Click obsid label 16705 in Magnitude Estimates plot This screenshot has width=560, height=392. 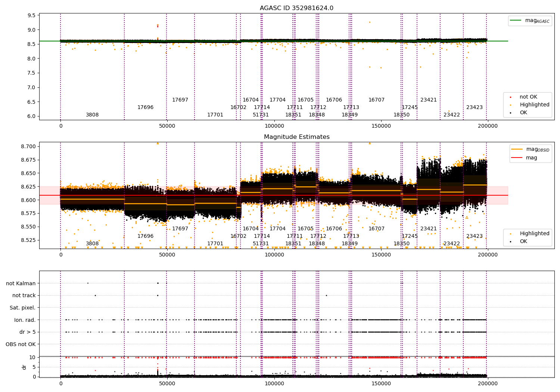pyautogui.click(x=305, y=229)
